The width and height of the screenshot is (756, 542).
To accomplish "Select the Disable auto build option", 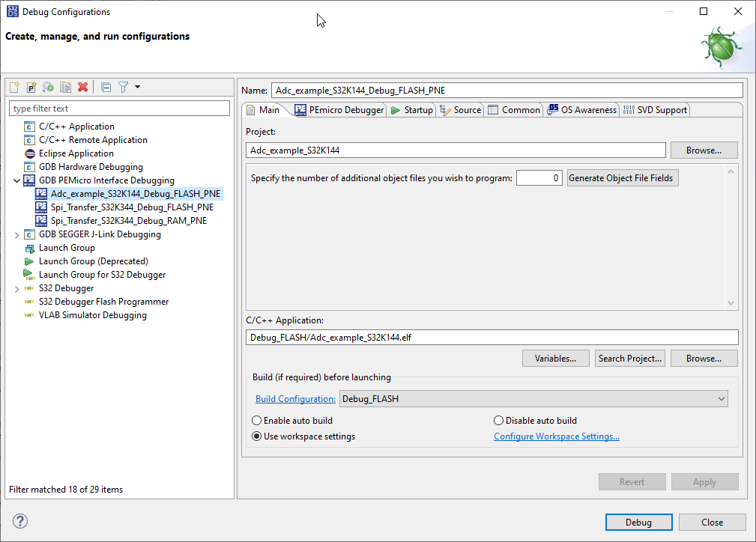I will 499,421.
